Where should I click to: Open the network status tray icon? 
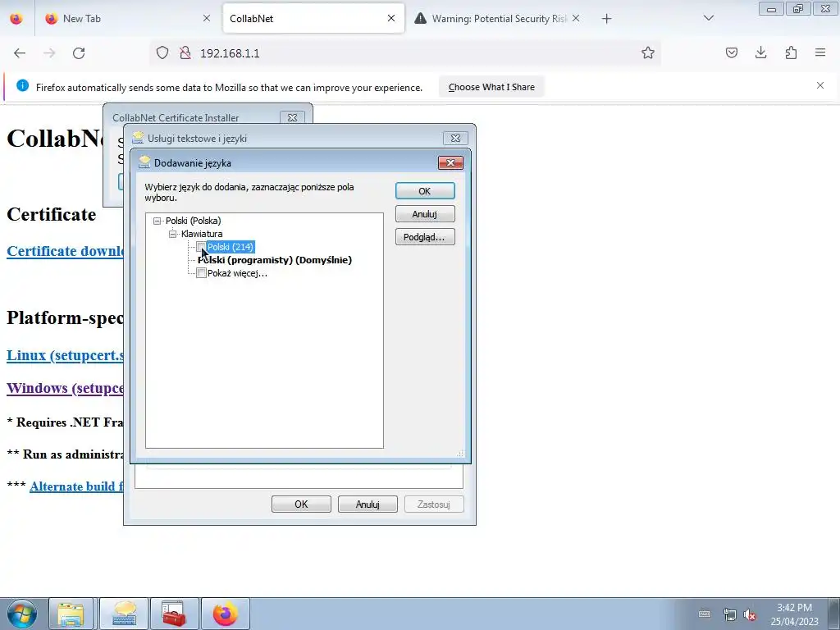click(729, 614)
